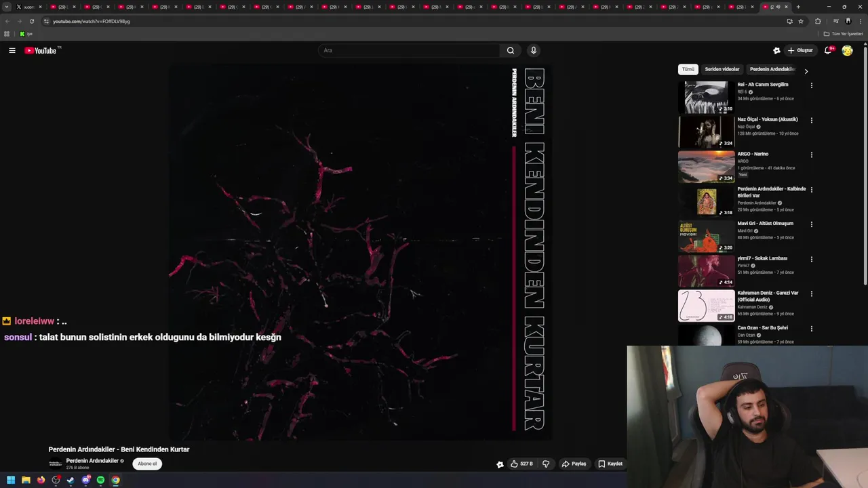Viewport: 868px width, 488px height.
Task: Start voice search with microphone icon
Action: click(534, 50)
